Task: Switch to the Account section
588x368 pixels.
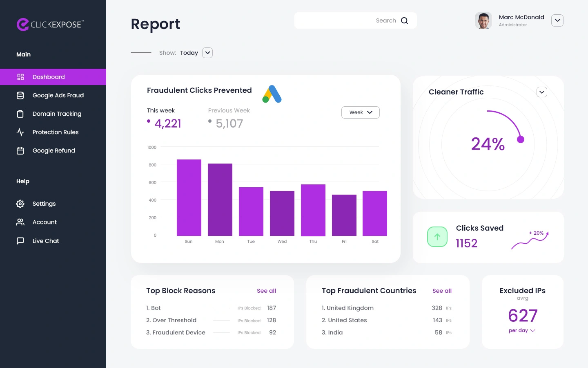Action: pyautogui.click(x=45, y=222)
